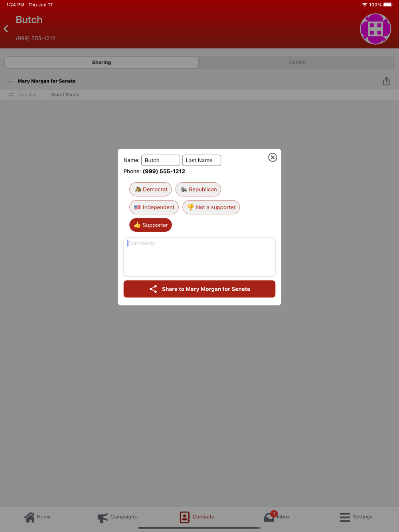This screenshot has width=399, height=532.
Task: Tap the share icon beside Mary Morgan
Action: [386, 81]
